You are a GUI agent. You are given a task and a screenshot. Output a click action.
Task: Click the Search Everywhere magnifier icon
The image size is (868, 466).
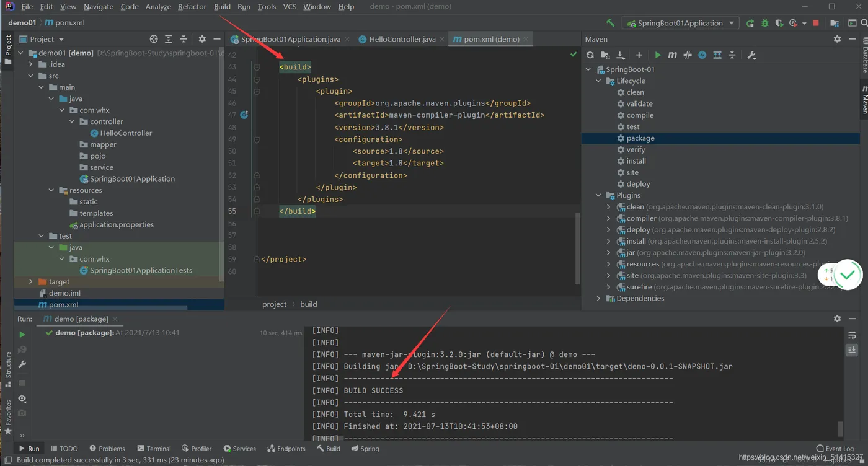click(864, 23)
